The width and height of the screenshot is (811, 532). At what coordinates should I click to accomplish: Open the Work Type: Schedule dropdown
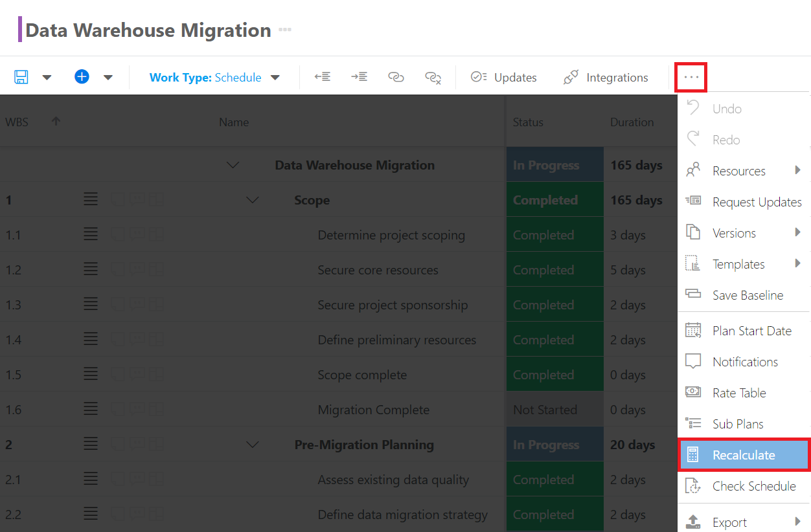pos(214,78)
